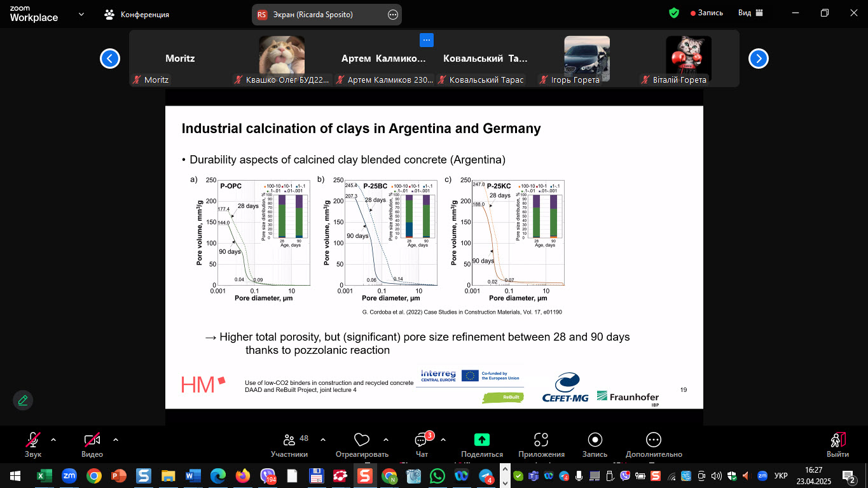The height and width of the screenshot is (488, 868).
Task: Open WhatsApp from the taskbar
Action: (x=437, y=476)
